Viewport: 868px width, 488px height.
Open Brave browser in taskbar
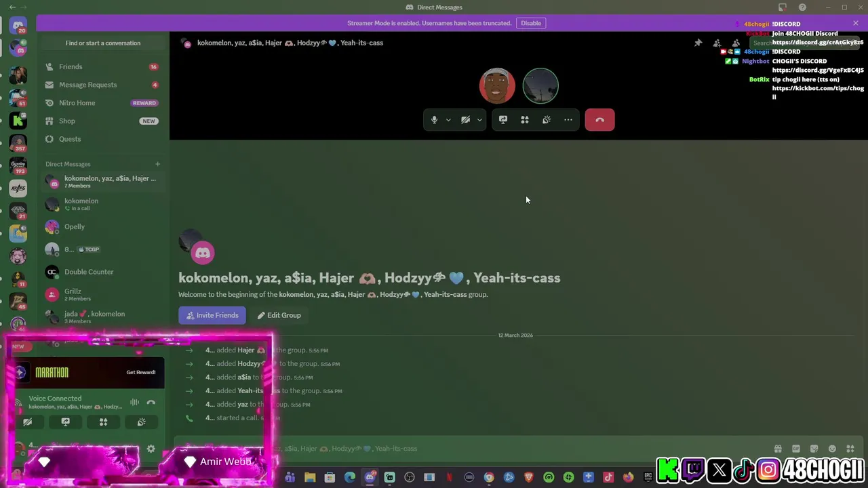[x=529, y=478]
